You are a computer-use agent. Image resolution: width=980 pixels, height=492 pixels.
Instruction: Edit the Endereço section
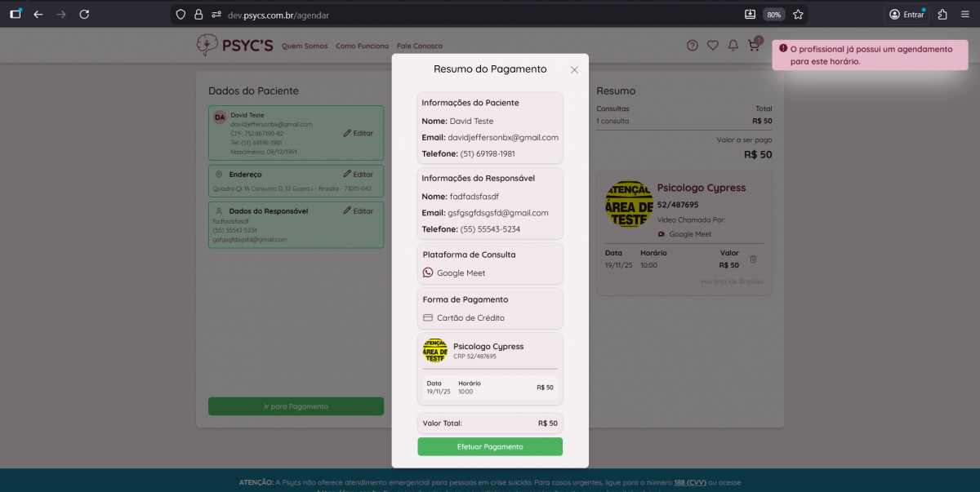coord(359,175)
